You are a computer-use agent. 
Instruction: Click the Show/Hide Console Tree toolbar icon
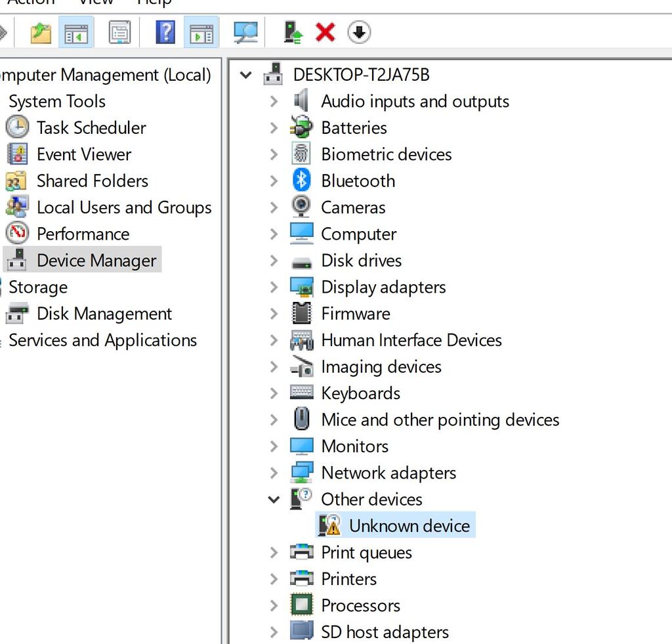tap(75, 31)
